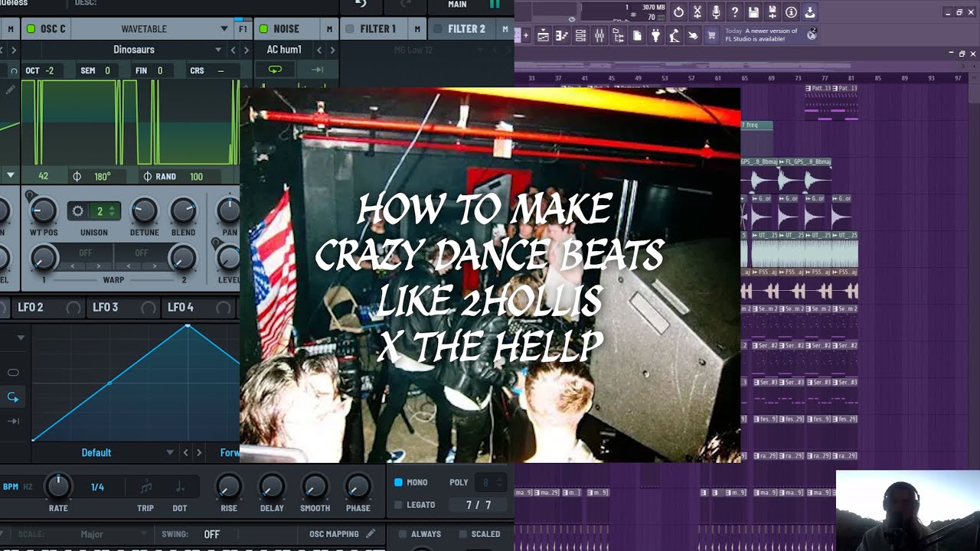Open unison settings gear icon
The height and width of the screenshot is (551, 980).
click(77, 211)
